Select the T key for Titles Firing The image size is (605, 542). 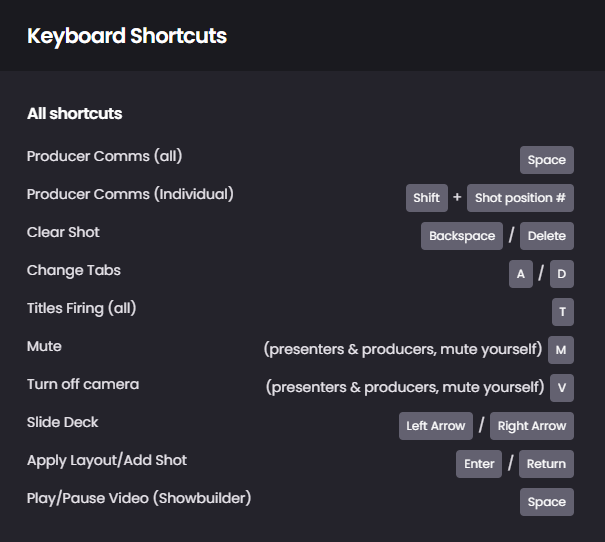pos(563,312)
